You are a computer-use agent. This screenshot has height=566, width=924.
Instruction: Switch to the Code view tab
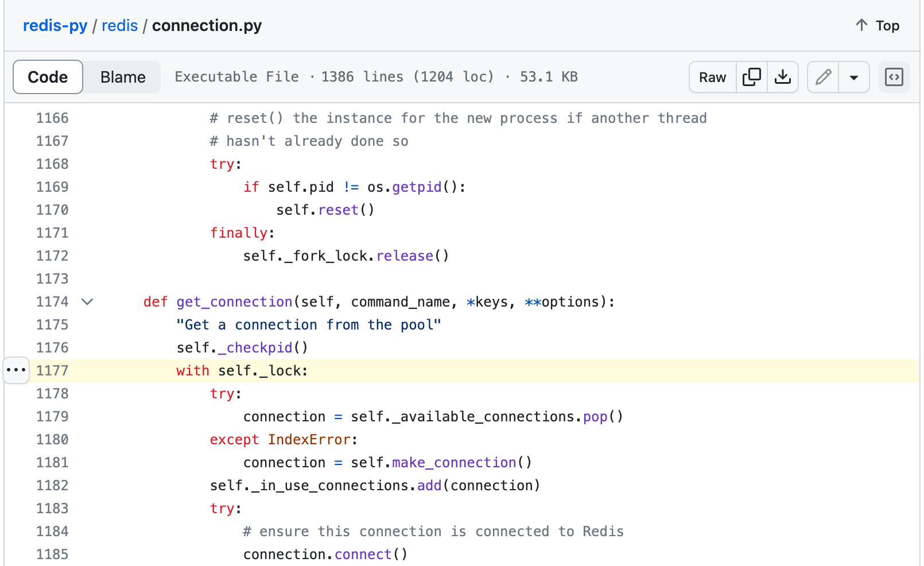point(48,77)
